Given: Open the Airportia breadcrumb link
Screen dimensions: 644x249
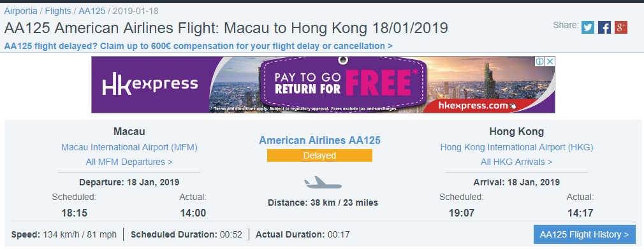Looking at the screenshot, I should tap(20, 11).
